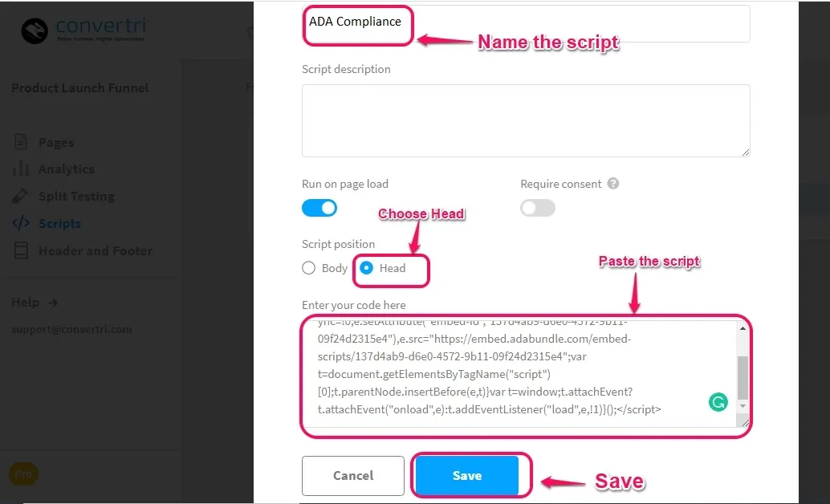Click the Scripts code bracket icon

pos(21,223)
